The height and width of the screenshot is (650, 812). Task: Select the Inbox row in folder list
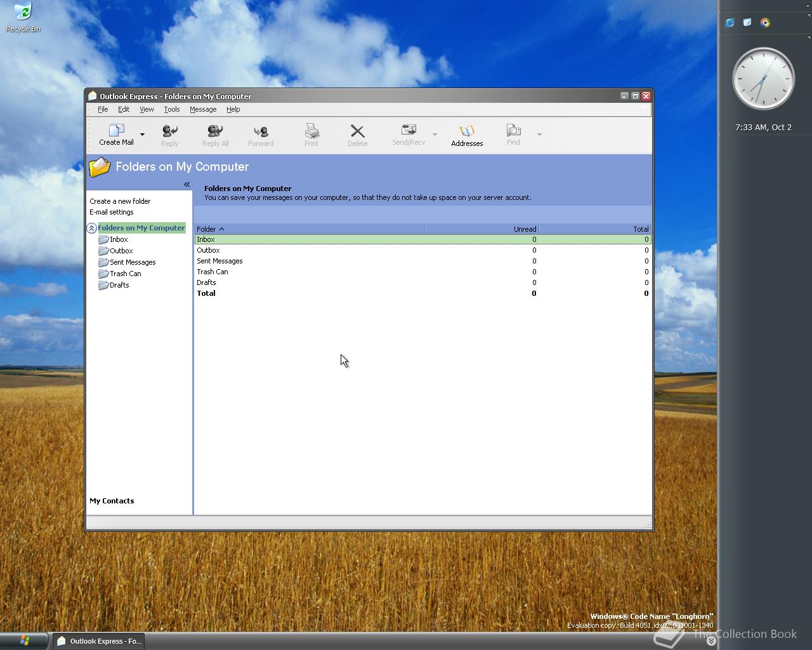[422, 239]
